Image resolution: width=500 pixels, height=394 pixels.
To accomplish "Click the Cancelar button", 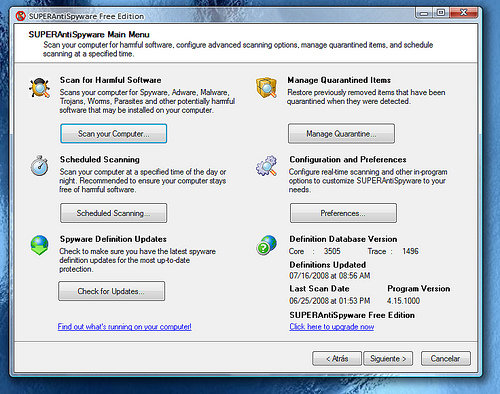I will [x=446, y=359].
